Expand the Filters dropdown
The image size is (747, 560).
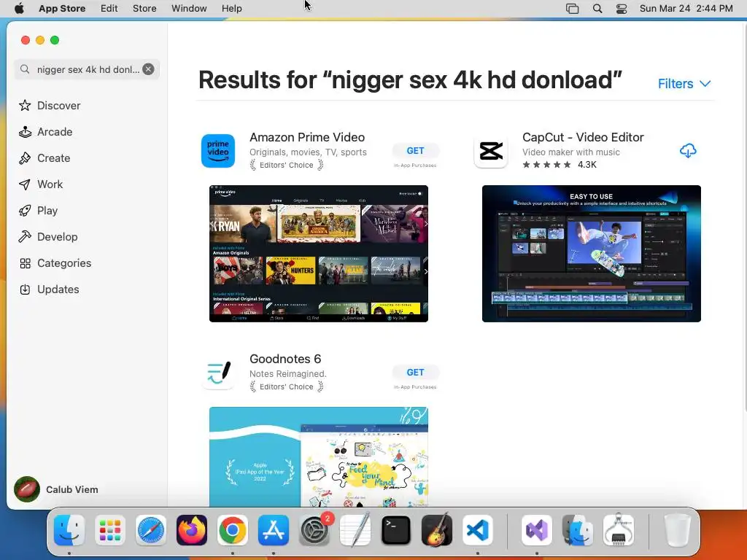click(684, 84)
